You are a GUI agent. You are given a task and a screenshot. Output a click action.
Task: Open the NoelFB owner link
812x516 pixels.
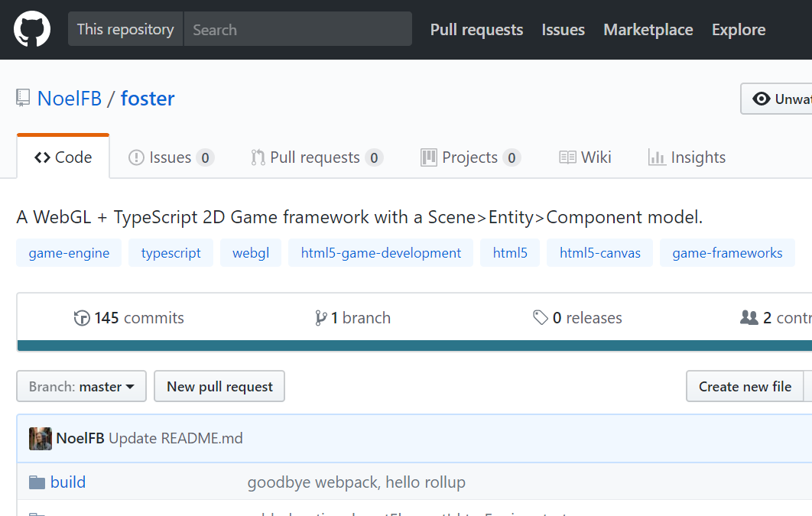coord(70,99)
